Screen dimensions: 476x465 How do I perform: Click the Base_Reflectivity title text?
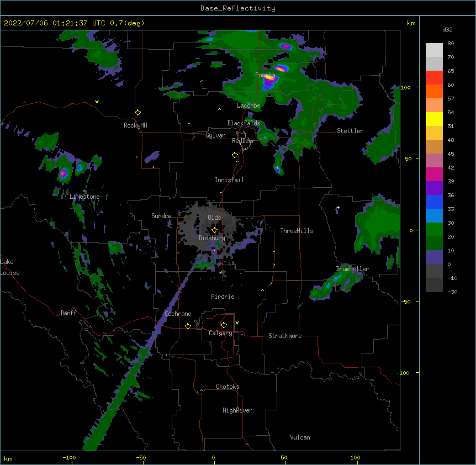coord(238,8)
